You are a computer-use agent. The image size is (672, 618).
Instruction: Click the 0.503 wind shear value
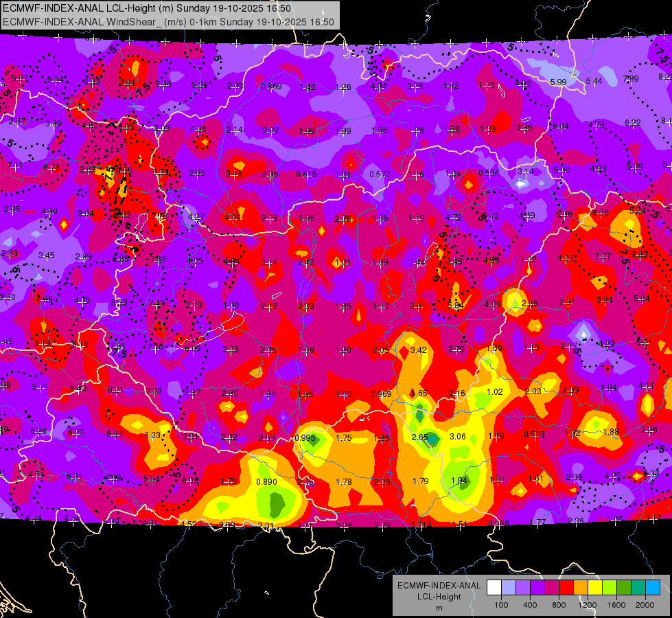pyautogui.click(x=535, y=435)
